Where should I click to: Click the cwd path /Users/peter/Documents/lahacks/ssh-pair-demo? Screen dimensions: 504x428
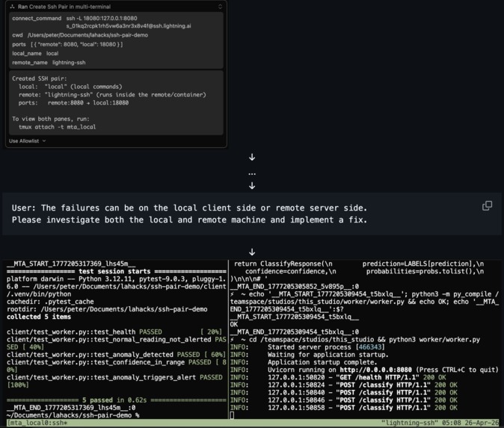87,35
